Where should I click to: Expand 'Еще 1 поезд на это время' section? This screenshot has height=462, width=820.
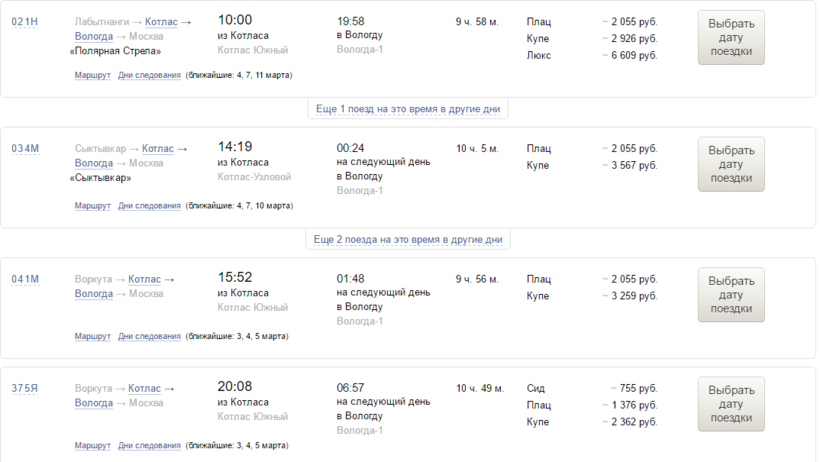coord(408,109)
